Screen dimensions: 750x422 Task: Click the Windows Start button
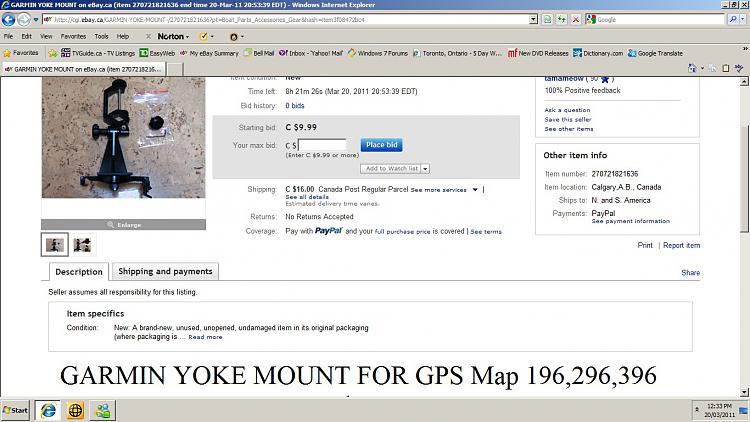15,410
